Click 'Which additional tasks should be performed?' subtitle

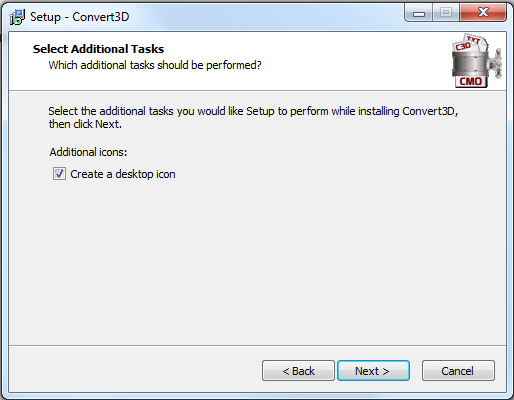(x=155, y=65)
